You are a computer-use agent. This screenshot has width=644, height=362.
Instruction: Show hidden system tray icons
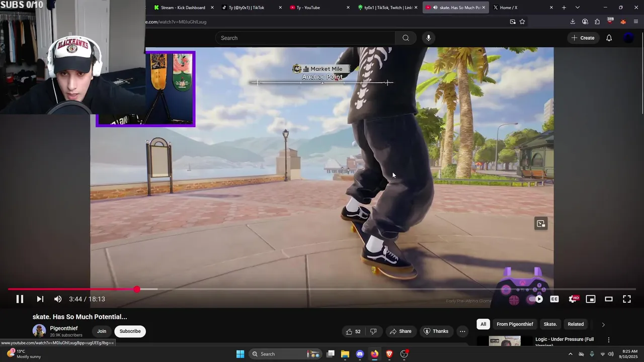pyautogui.click(x=570, y=354)
